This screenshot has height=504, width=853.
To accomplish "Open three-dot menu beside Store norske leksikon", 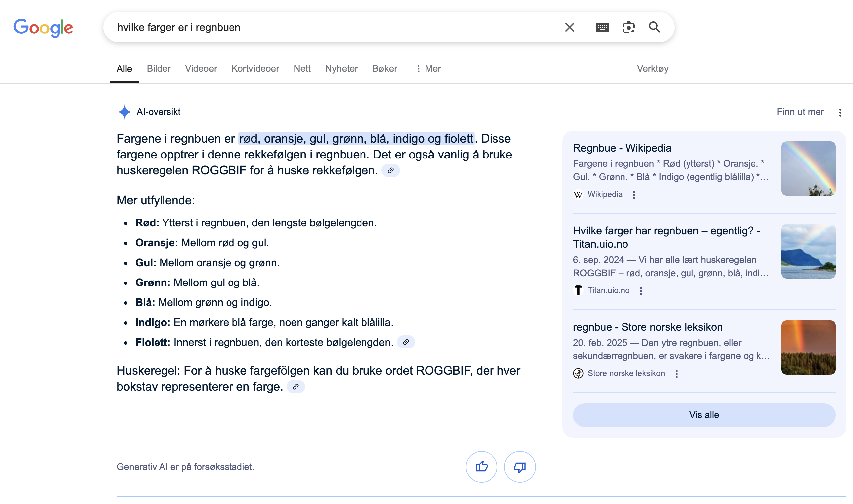I will tap(676, 374).
